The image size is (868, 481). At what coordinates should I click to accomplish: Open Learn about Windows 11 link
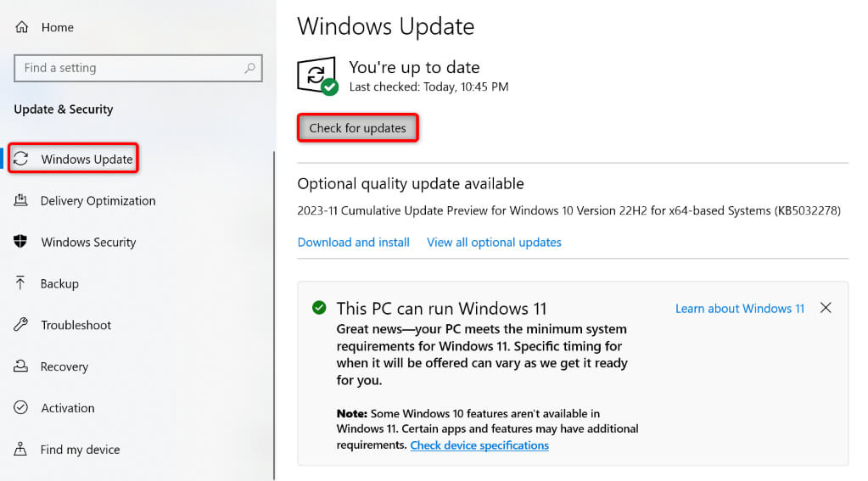[x=740, y=308]
